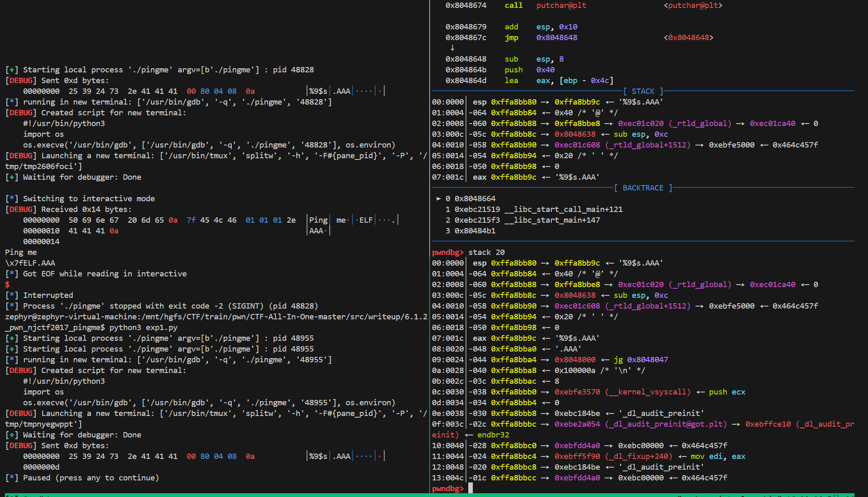This screenshot has height=497, width=868.
Task: Select the 'jmp 0x8048648' instruction
Action: click(x=541, y=38)
